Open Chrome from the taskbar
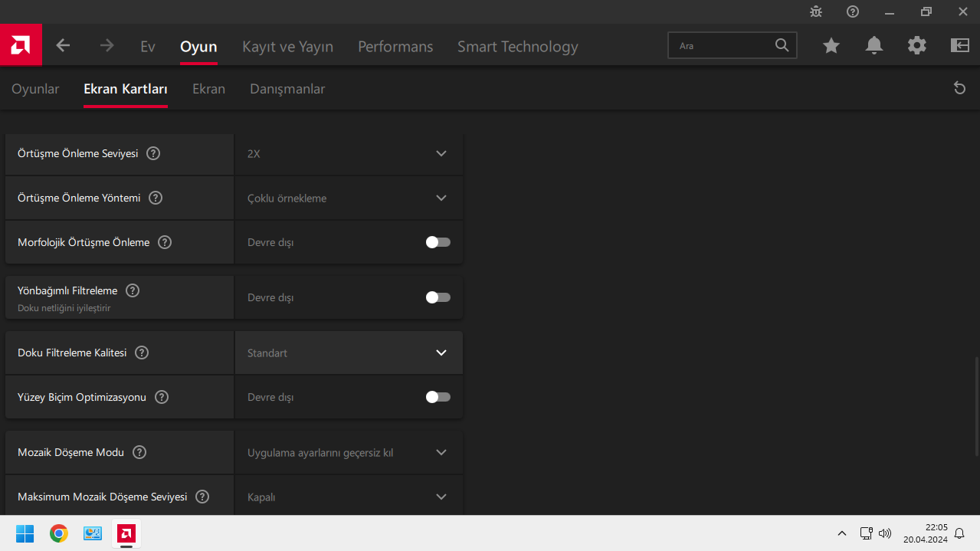Image resolution: width=980 pixels, height=551 pixels. 59,533
